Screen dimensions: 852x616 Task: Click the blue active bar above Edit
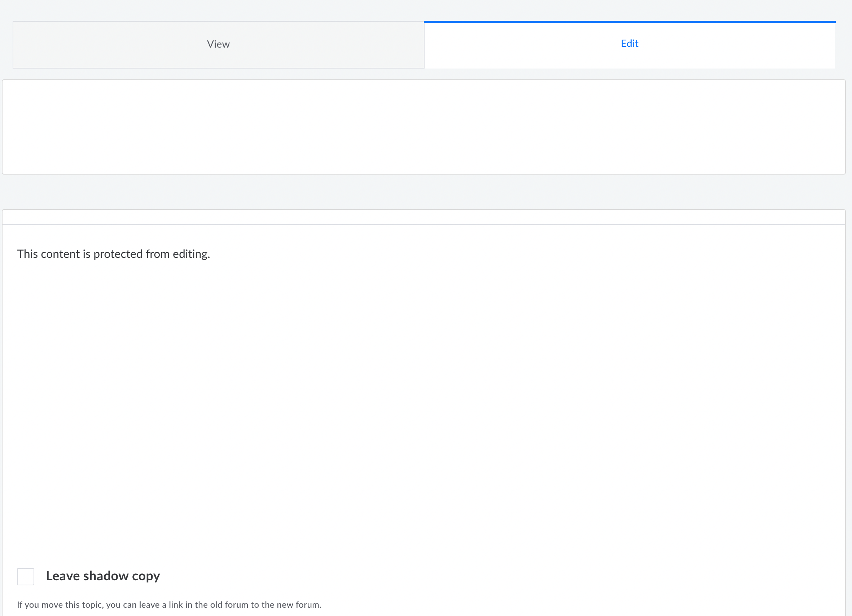(629, 22)
